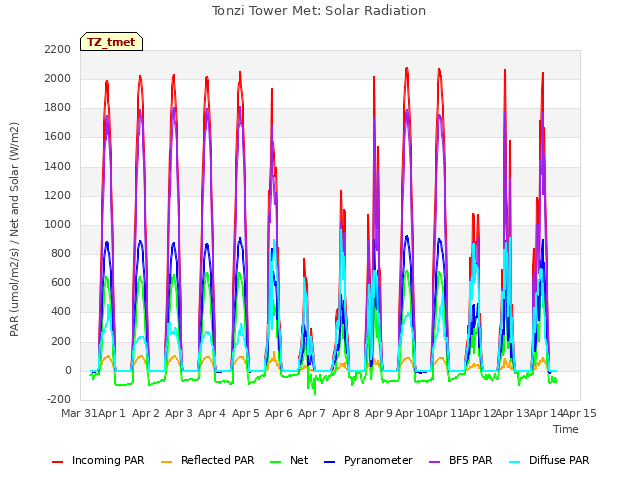
Task: Click the Apr 2 x-axis tick label
Action: (146, 413)
